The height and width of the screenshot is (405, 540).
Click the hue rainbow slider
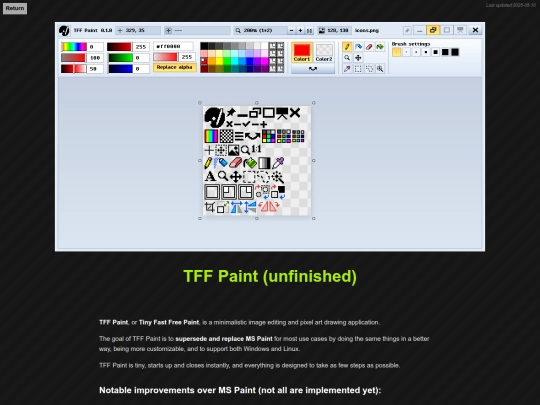[74, 47]
